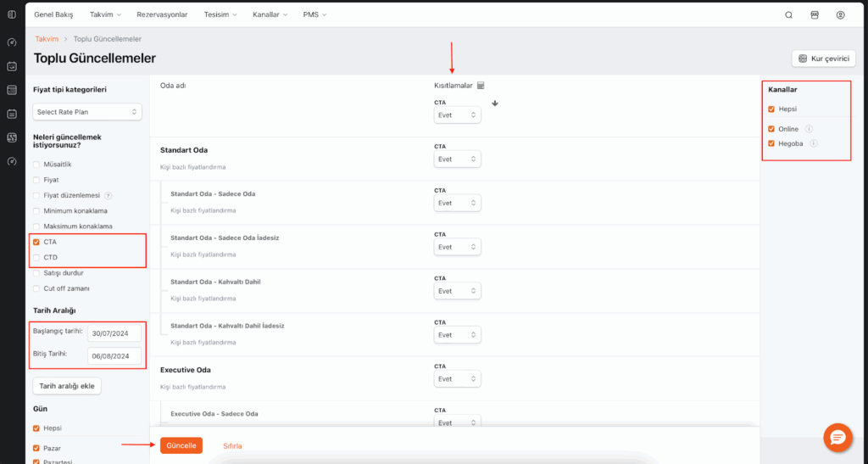Open Genel Bakış in the top menu
This screenshot has width=868, height=464.
(x=54, y=15)
